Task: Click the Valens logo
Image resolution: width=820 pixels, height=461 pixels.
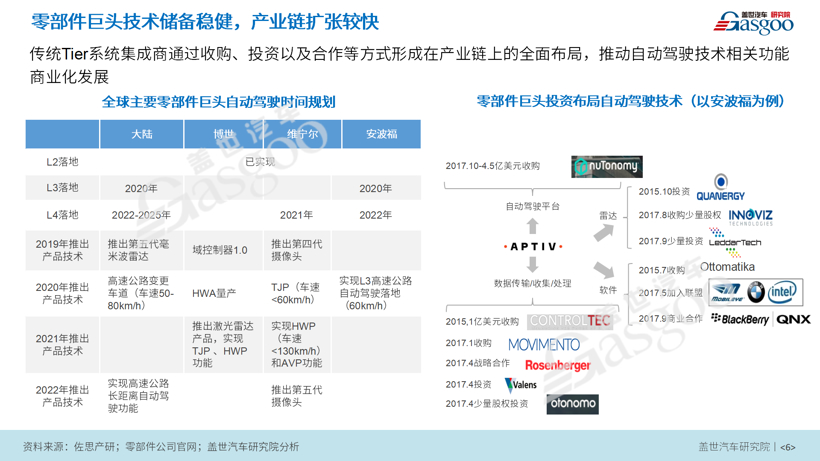Action: pos(521,385)
